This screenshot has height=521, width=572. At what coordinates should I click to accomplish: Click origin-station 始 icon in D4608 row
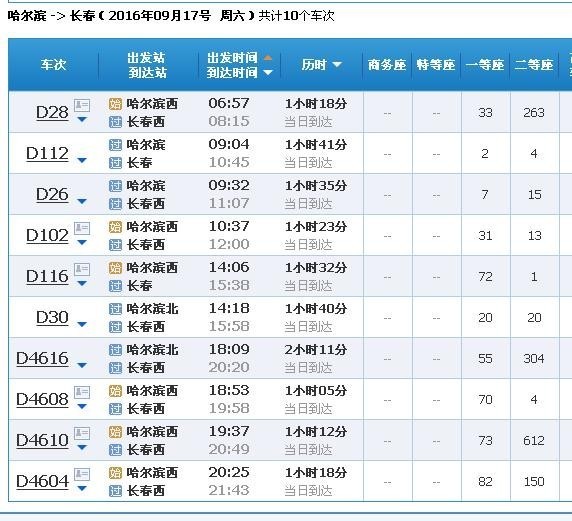(115, 391)
